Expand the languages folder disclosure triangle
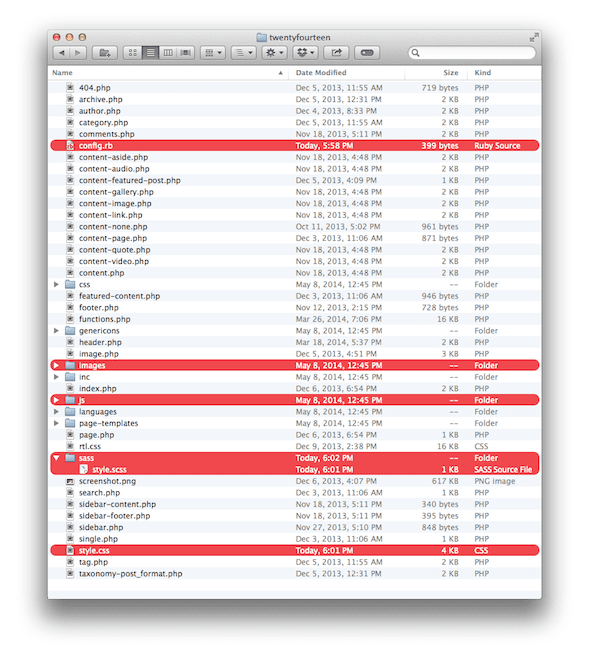The height and width of the screenshot is (660, 600). pos(56,412)
